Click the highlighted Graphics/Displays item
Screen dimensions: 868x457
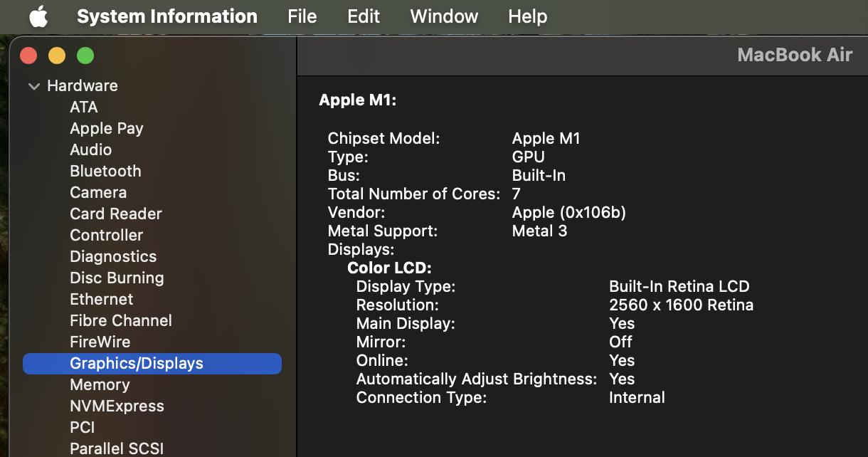[137, 363]
